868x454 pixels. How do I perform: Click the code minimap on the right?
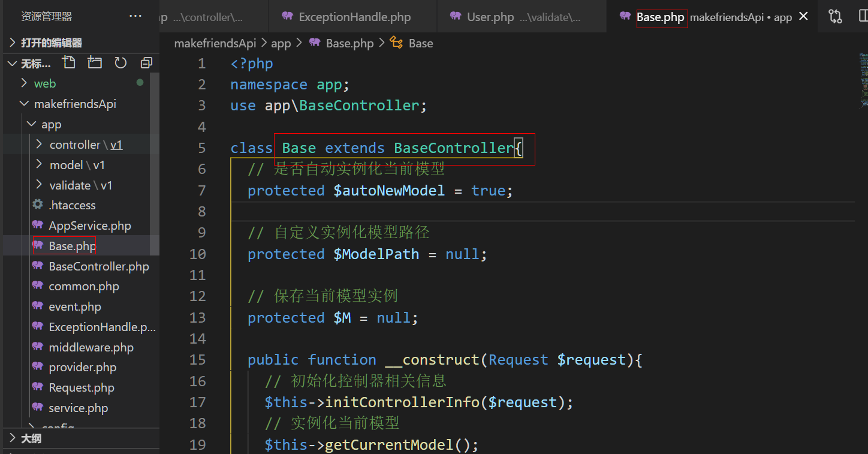(863, 78)
